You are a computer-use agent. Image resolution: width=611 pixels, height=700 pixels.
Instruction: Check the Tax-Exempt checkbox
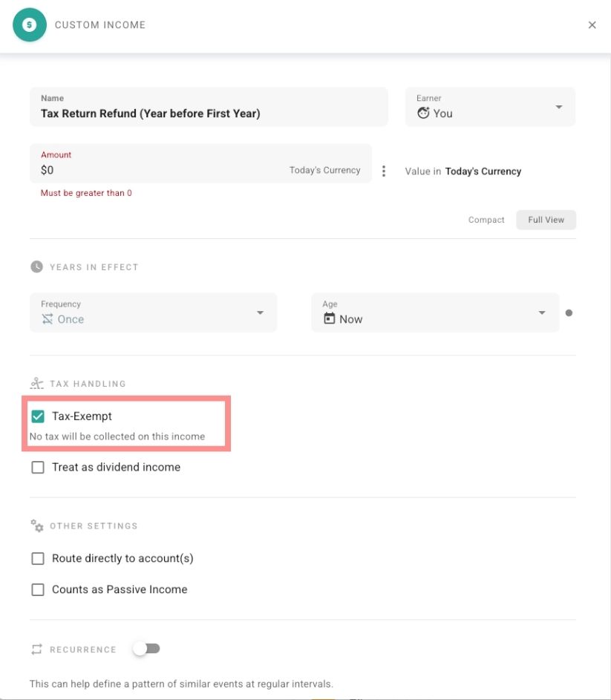point(37,416)
